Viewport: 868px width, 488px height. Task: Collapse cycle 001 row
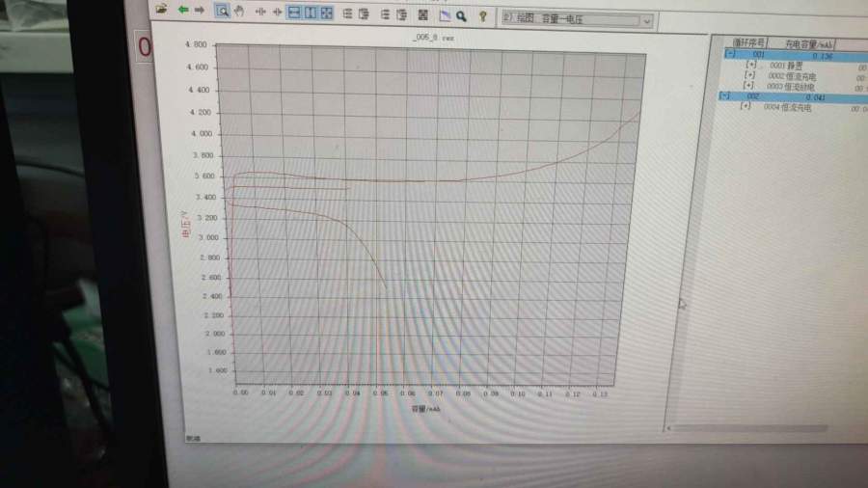coord(731,53)
